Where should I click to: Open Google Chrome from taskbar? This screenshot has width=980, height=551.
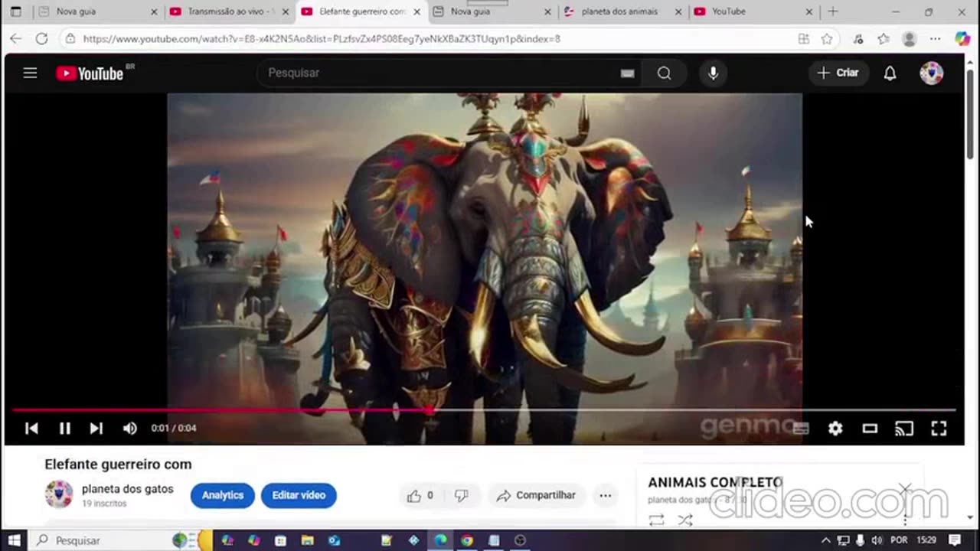tap(467, 540)
